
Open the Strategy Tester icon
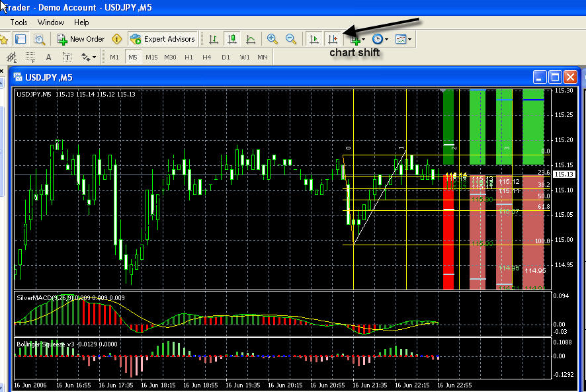(39, 39)
